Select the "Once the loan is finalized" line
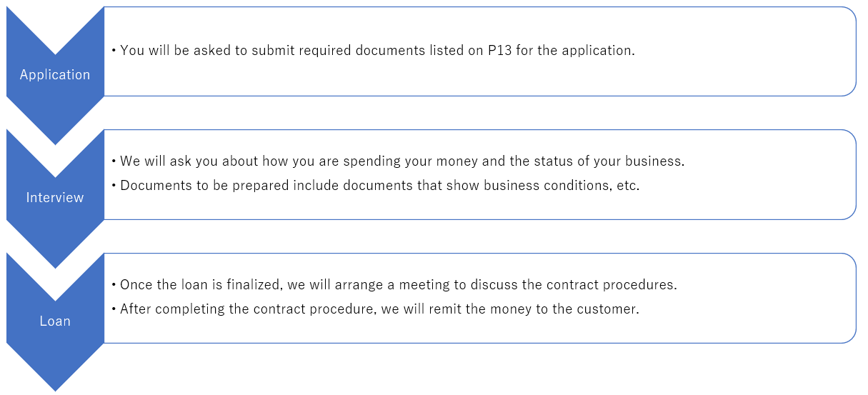Image resolution: width=868 pixels, height=395 pixels. (x=394, y=285)
